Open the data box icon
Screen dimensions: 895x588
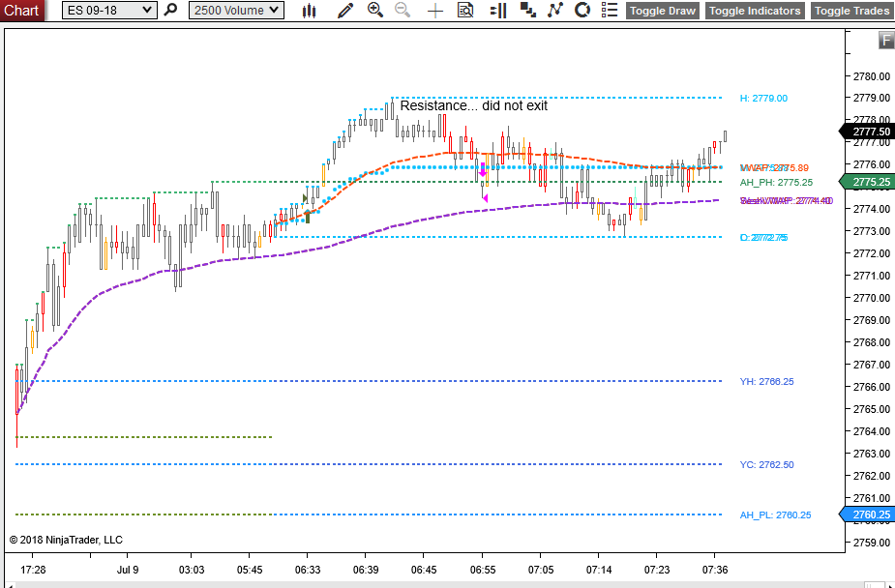465,10
